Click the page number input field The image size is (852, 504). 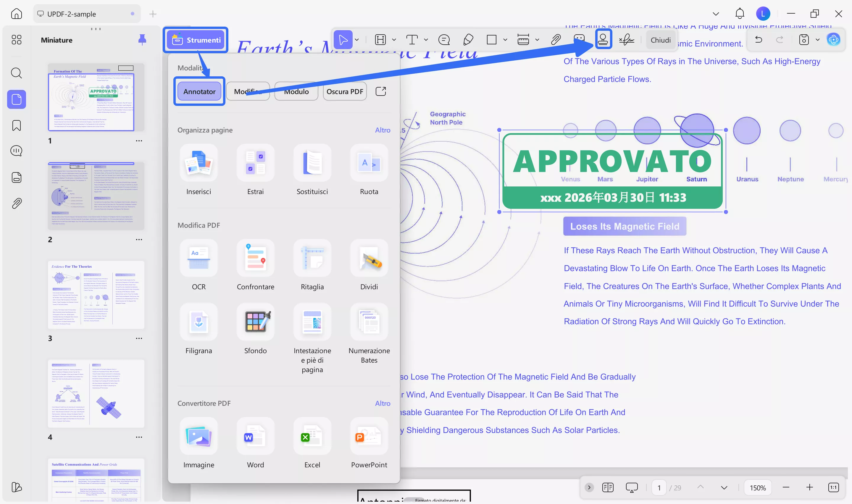659,488
